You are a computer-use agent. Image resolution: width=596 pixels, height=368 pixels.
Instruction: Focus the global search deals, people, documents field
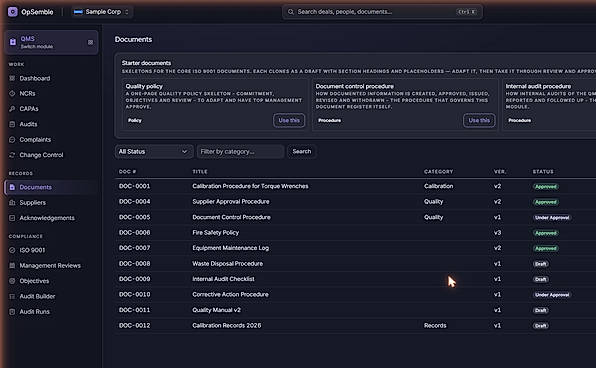tap(382, 12)
